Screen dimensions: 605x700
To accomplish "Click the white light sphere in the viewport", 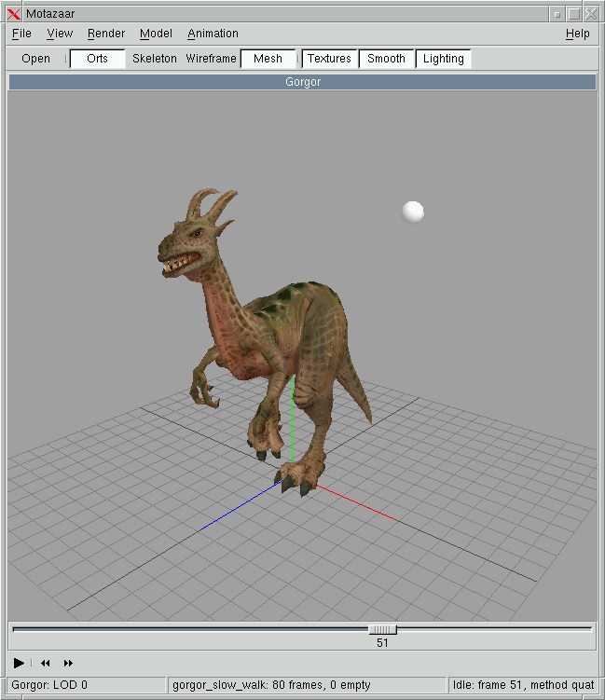I will click(x=413, y=212).
